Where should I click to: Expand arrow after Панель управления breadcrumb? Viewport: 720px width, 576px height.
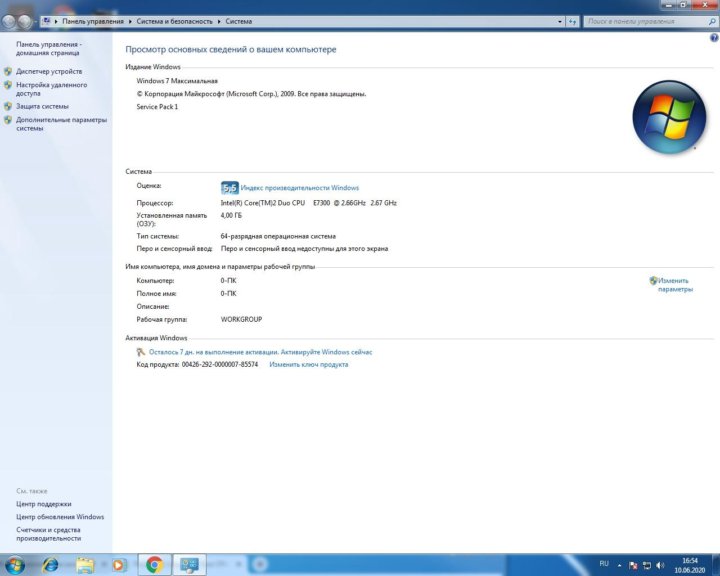(x=130, y=22)
